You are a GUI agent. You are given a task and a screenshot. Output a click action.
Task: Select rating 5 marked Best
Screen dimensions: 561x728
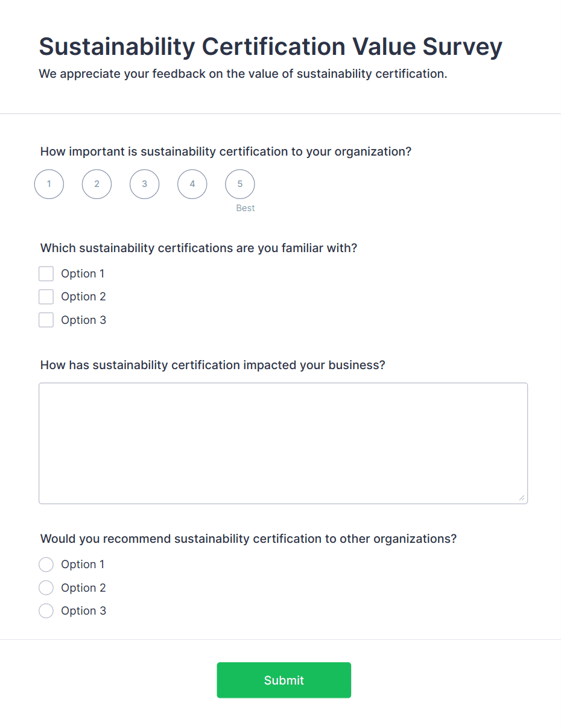(239, 184)
